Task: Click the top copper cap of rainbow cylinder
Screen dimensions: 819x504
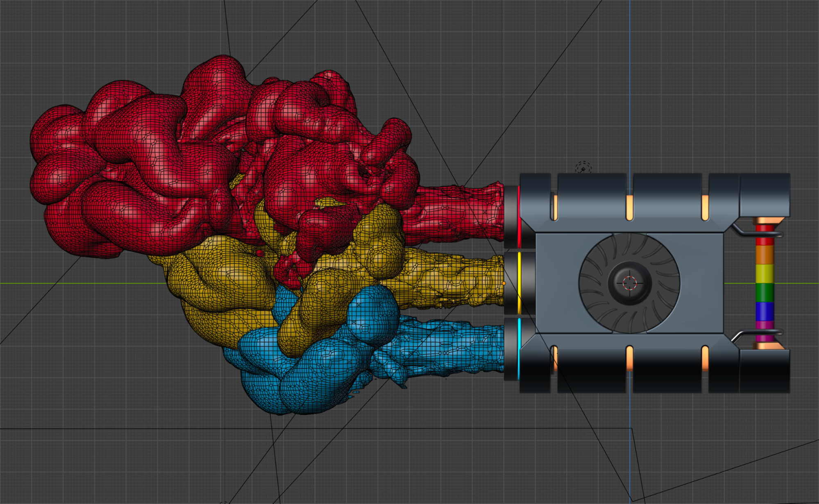Action: [x=765, y=221]
